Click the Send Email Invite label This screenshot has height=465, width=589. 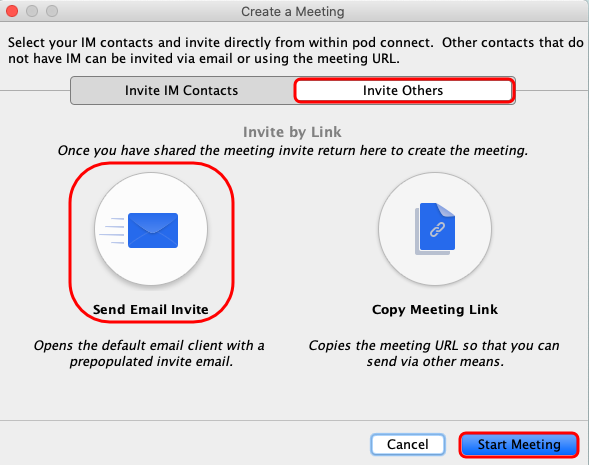pos(151,309)
